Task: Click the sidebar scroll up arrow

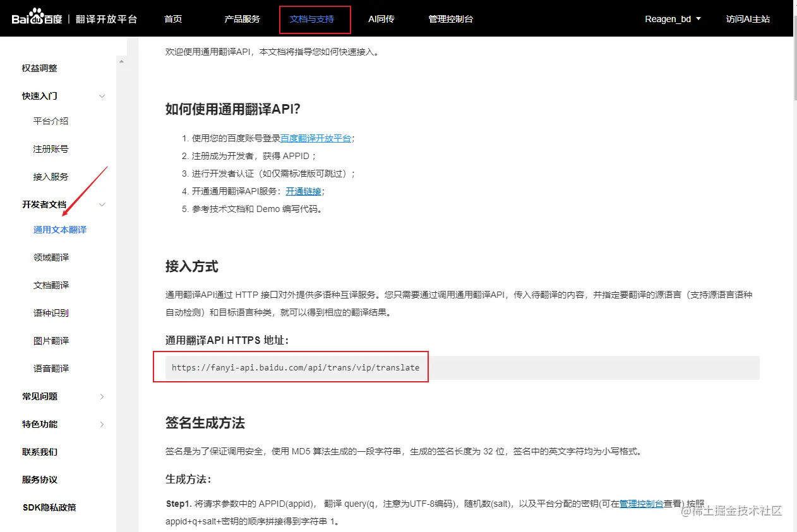Action: pyautogui.click(x=121, y=61)
